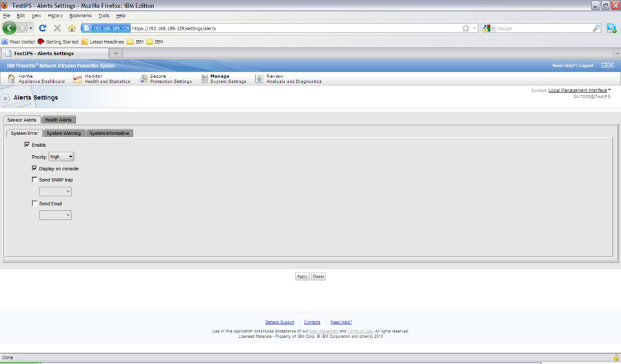Viewport: 621px width, 364px height.
Task: Open the View menu
Action: [x=36, y=16]
